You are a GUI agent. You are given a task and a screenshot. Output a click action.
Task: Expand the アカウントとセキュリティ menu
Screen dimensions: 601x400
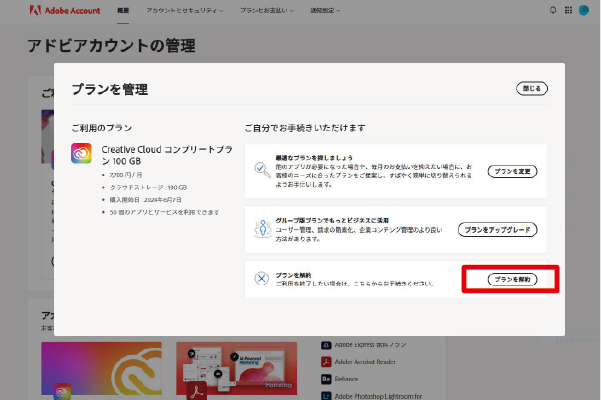(x=185, y=11)
